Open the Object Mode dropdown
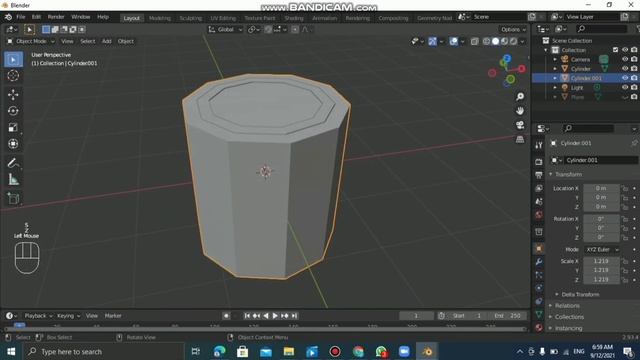Screen dimensions: 640x360 pos(31,41)
